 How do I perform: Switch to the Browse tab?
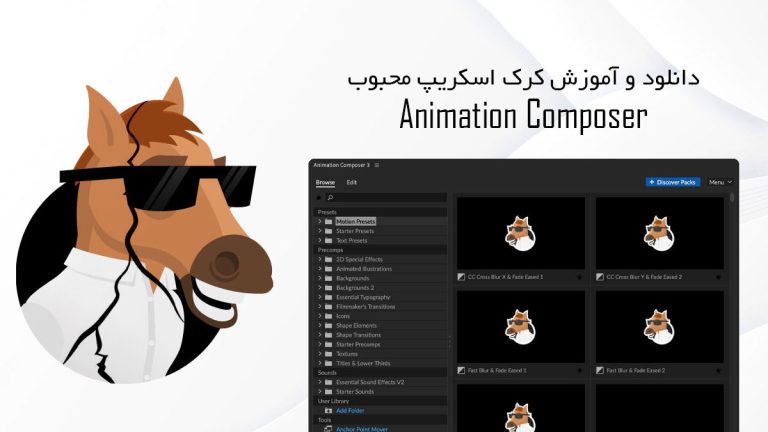pyautogui.click(x=325, y=182)
